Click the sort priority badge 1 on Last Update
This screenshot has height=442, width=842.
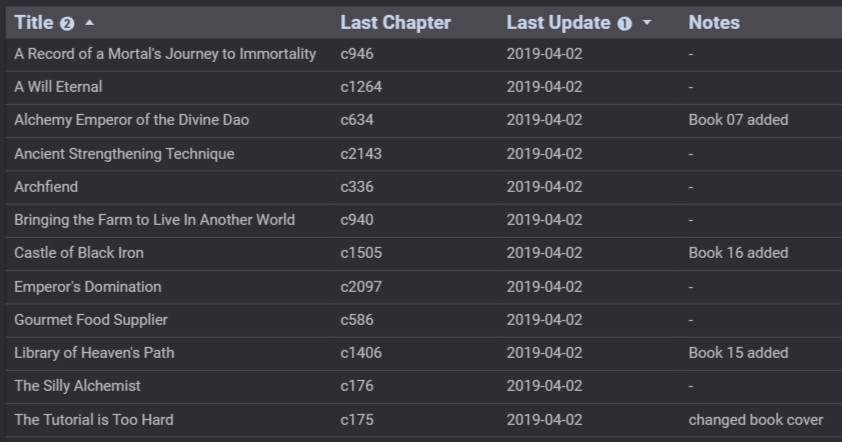tap(625, 24)
